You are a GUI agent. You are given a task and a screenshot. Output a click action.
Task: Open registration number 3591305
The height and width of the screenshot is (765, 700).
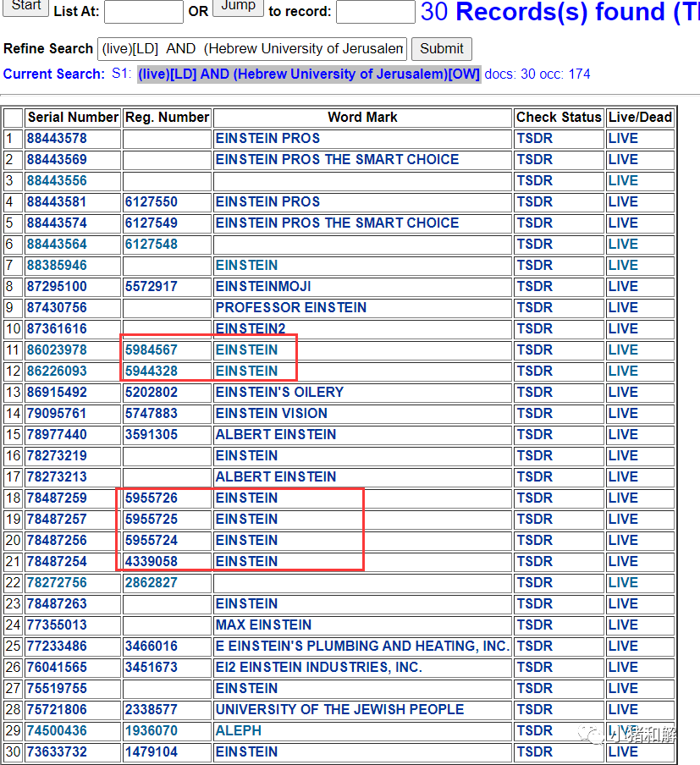152,434
